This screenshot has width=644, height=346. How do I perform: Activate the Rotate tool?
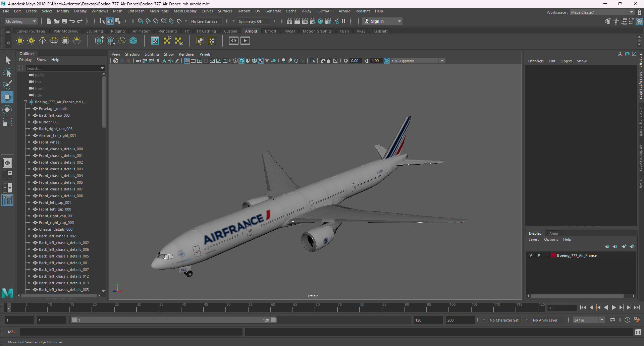[7, 110]
